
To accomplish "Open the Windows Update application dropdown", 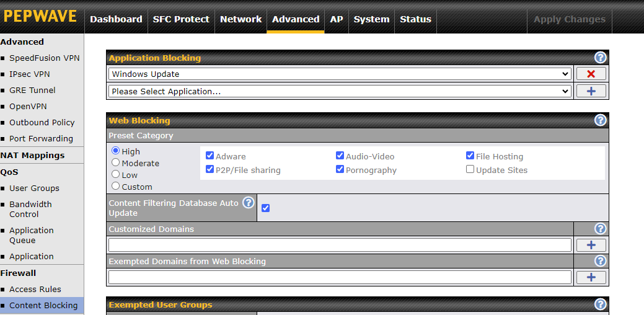I will pyautogui.click(x=339, y=74).
